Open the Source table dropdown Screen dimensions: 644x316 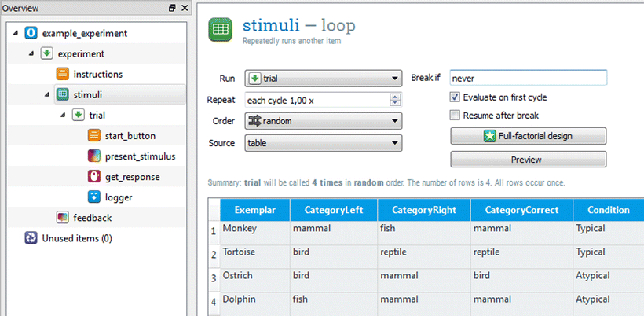click(x=324, y=143)
